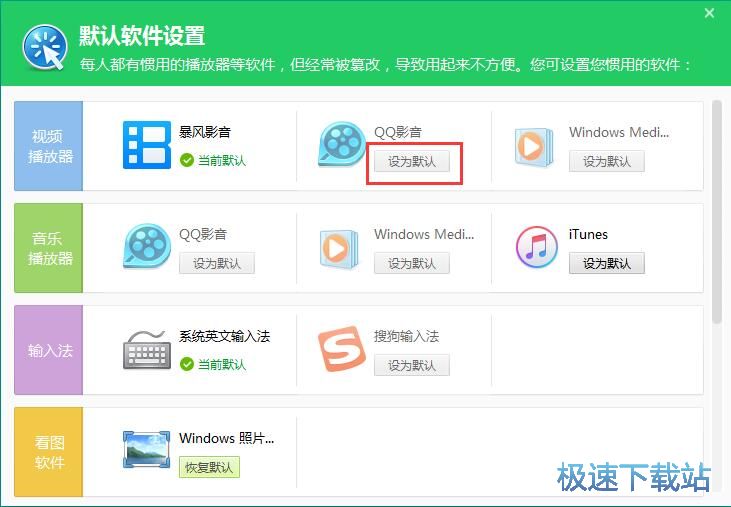731x507 pixels.
Task: Set QQ影音 as default video player
Action: pos(412,161)
